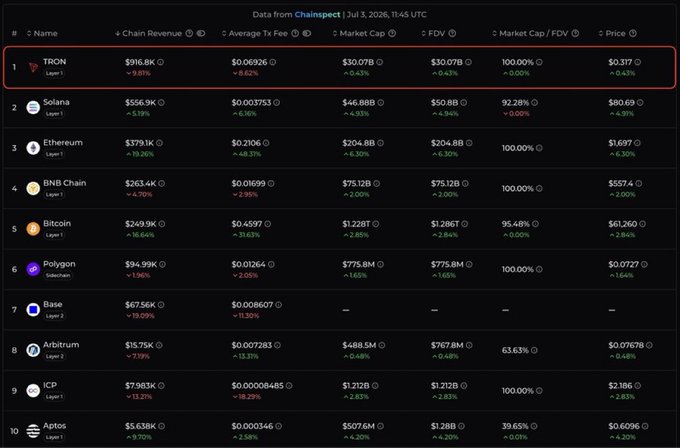Click the Bitcoin logo icon
The image size is (680, 448).
(x=33, y=229)
